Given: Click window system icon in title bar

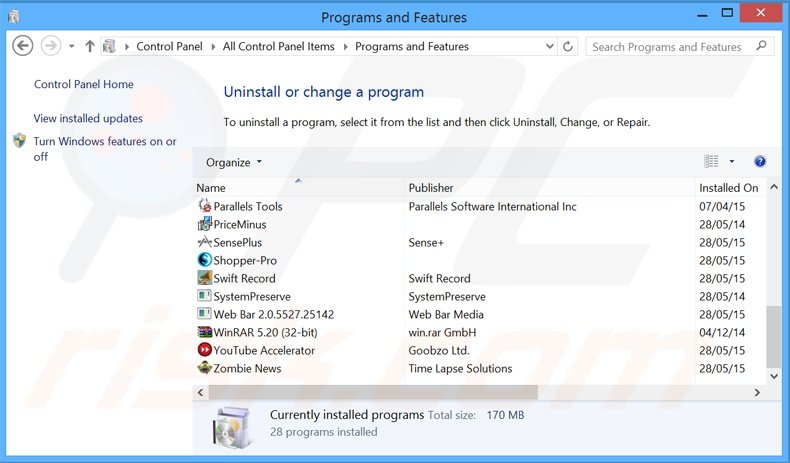Looking at the screenshot, I should [14, 17].
